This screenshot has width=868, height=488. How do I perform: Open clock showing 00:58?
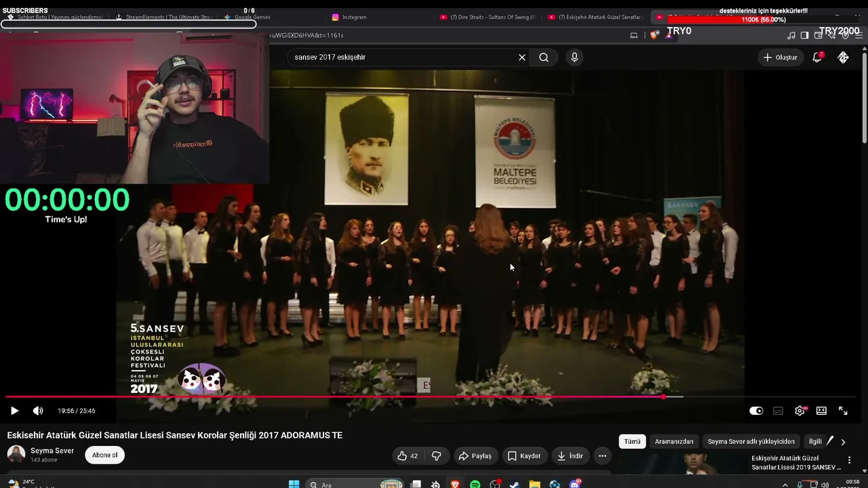click(x=852, y=483)
